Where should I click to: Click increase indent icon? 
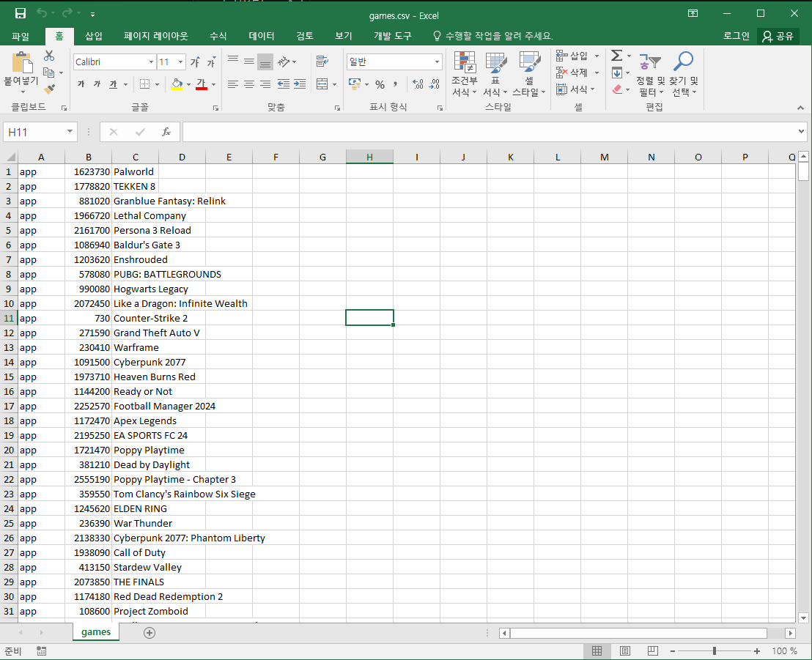(x=300, y=84)
